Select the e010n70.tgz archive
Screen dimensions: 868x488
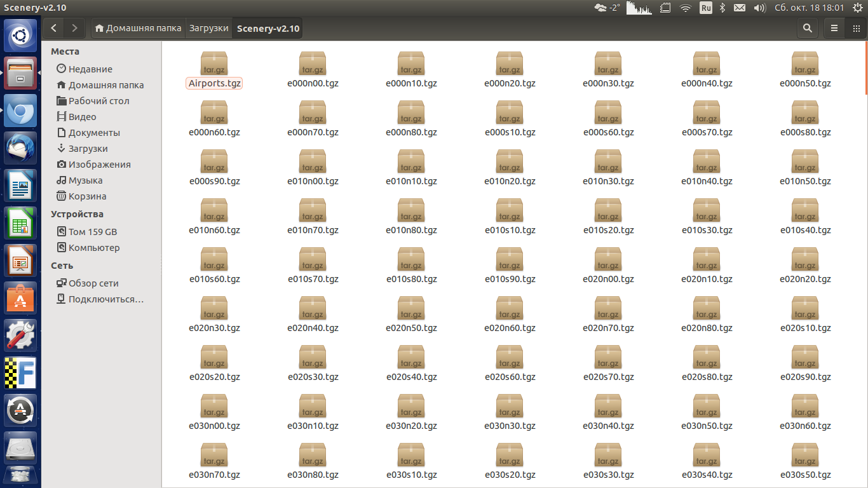(313, 217)
